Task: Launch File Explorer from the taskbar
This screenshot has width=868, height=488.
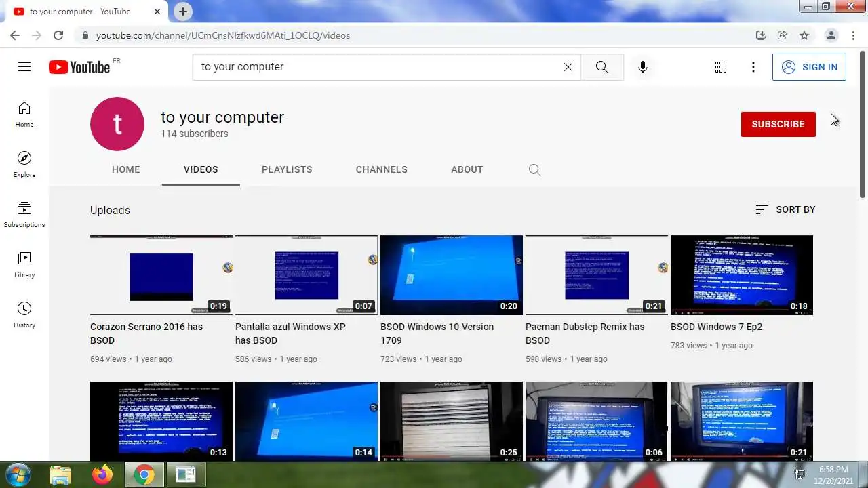Action: (60, 474)
